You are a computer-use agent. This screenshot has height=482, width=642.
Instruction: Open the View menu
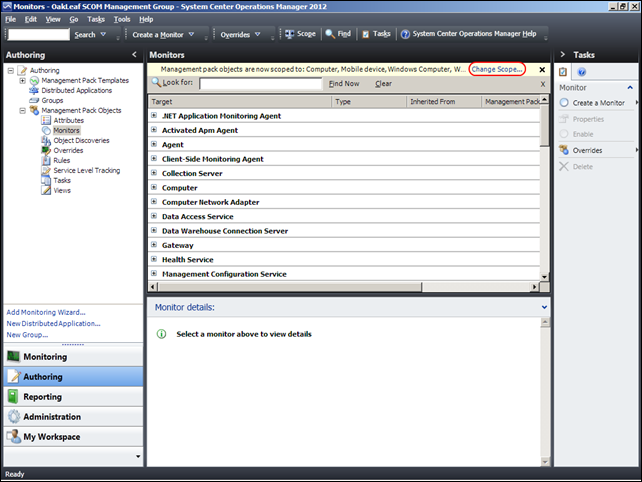(53, 19)
